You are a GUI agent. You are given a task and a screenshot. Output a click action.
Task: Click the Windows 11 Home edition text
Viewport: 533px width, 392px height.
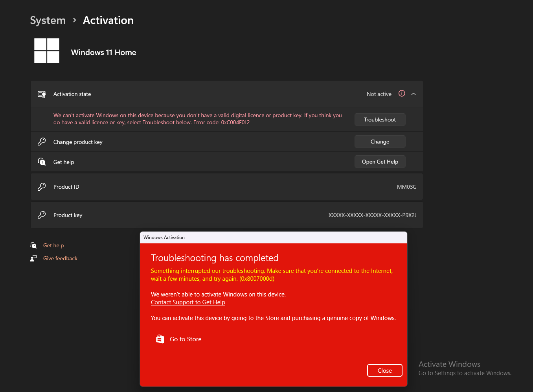coord(103,52)
